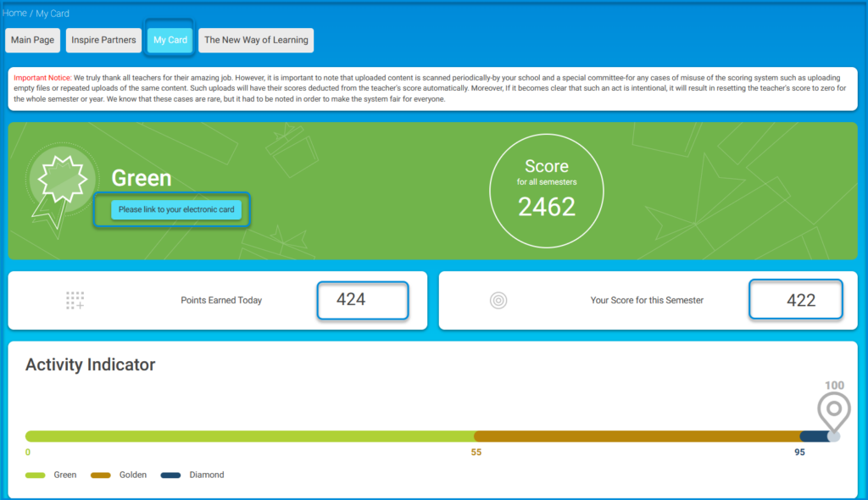Viewport: 868px width, 500px height.
Task: Open The New Way of Learning tab
Action: point(256,41)
